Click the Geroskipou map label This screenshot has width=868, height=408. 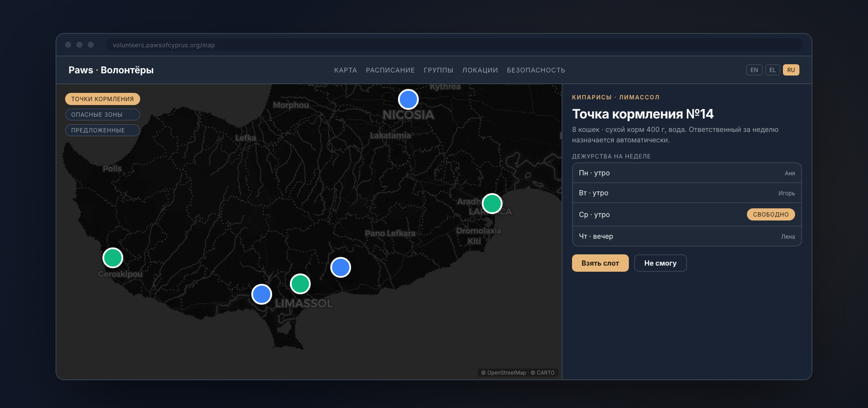[120, 274]
